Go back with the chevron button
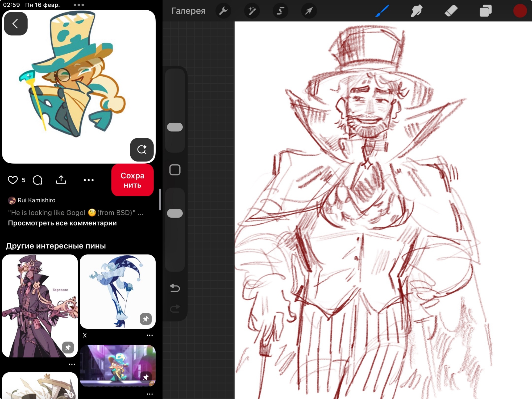532x399 pixels. [x=15, y=24]
